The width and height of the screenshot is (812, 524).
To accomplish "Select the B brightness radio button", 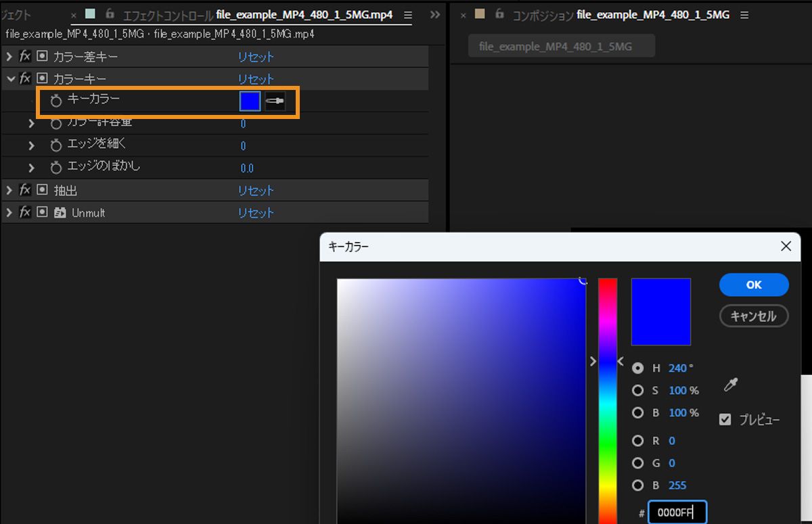I will 637,412.
